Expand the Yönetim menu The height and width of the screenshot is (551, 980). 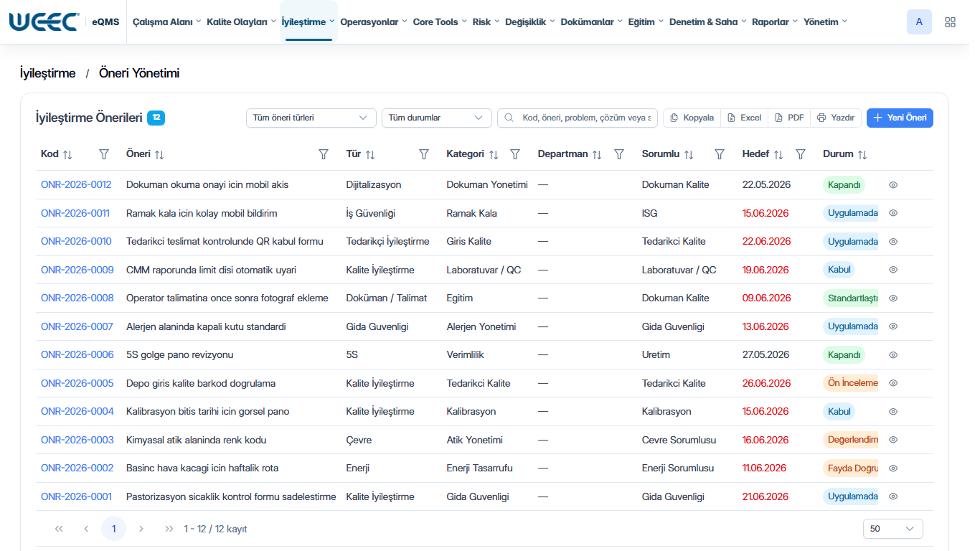pos(825,22)
